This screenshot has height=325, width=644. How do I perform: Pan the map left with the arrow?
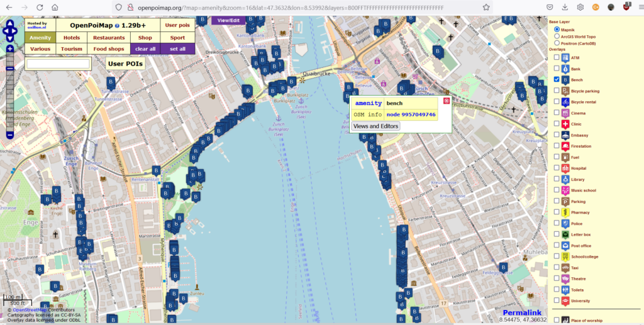point(5,30)
